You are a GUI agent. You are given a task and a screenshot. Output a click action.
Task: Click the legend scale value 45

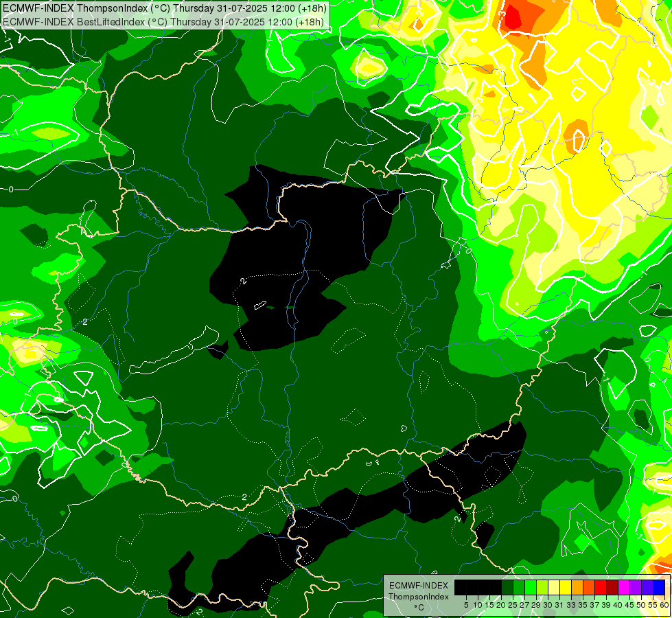(630, 605)
